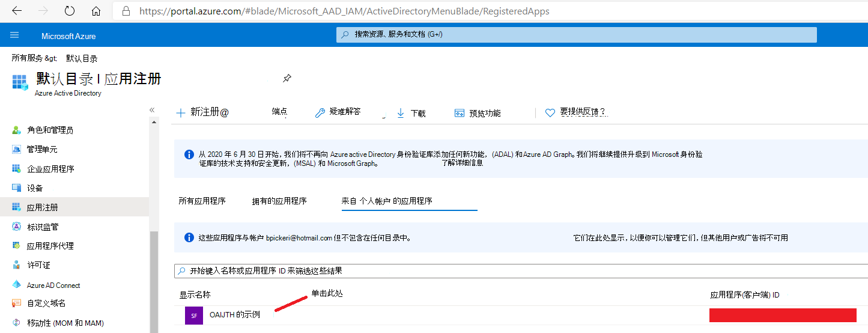Open the Azure hamburger menu

(15, 35)
